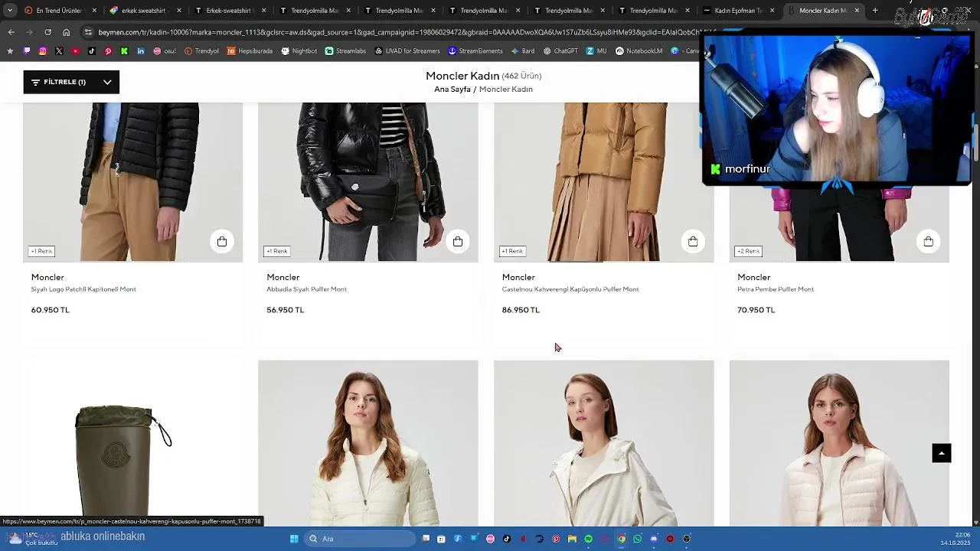980x551 pixels.
Task: Open MU bookmark
Action: pyautogui.click(x=596, y=51)
